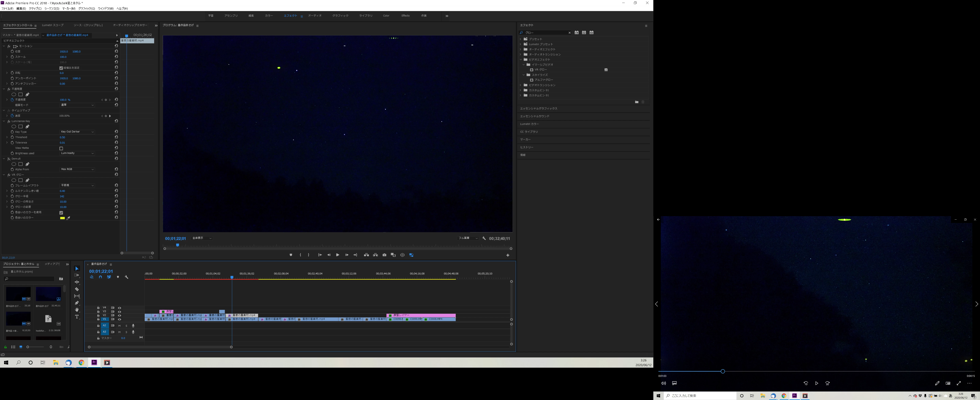Collapse the ビデオエフェクト folder
This screenshot has height=400, width=980.
click(520, 59)
